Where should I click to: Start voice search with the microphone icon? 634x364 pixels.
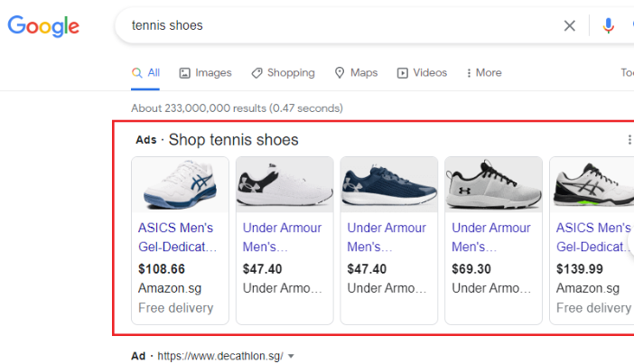(x=608, y=26)
